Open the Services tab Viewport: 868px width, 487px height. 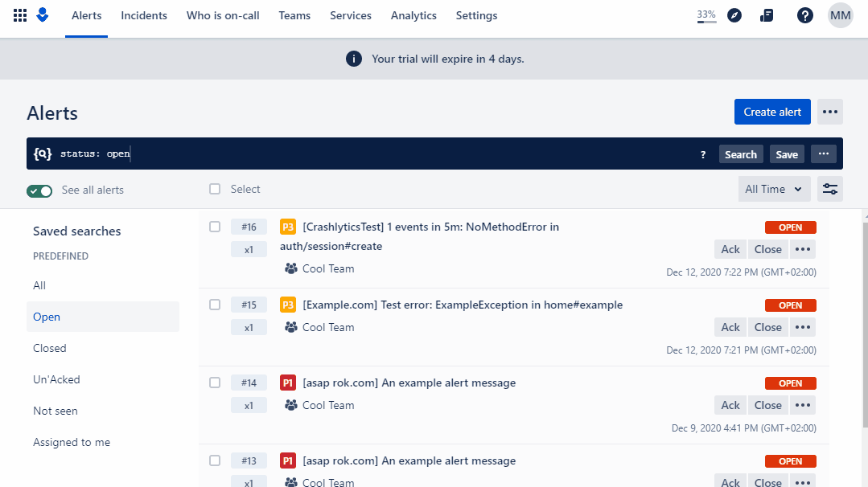click(x=351, y=15)
